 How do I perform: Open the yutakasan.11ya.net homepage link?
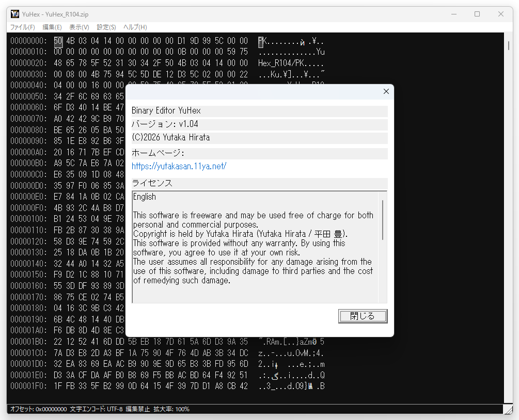(179, 166)
